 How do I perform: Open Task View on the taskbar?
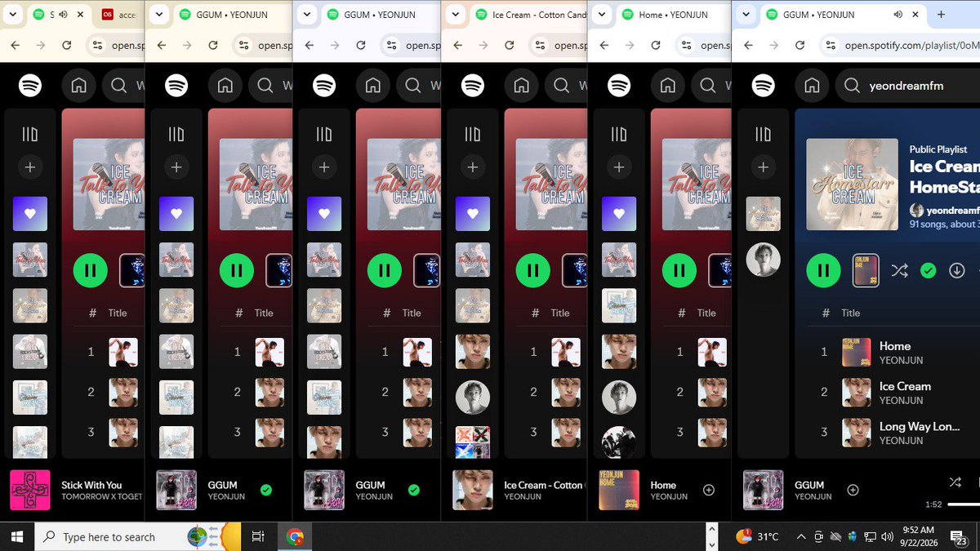[x=258, y=536]
